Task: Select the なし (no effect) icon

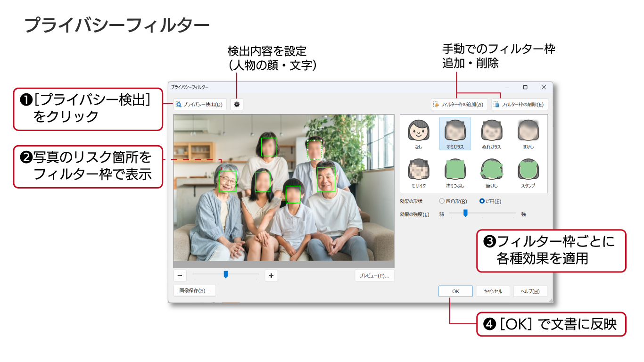Action: click(x=419, y=133)
